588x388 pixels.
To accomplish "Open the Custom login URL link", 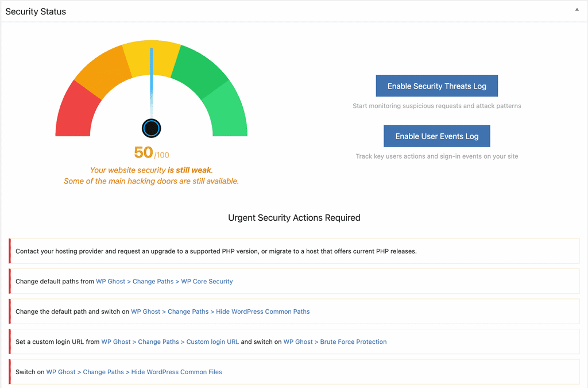I will pos(213,341).
